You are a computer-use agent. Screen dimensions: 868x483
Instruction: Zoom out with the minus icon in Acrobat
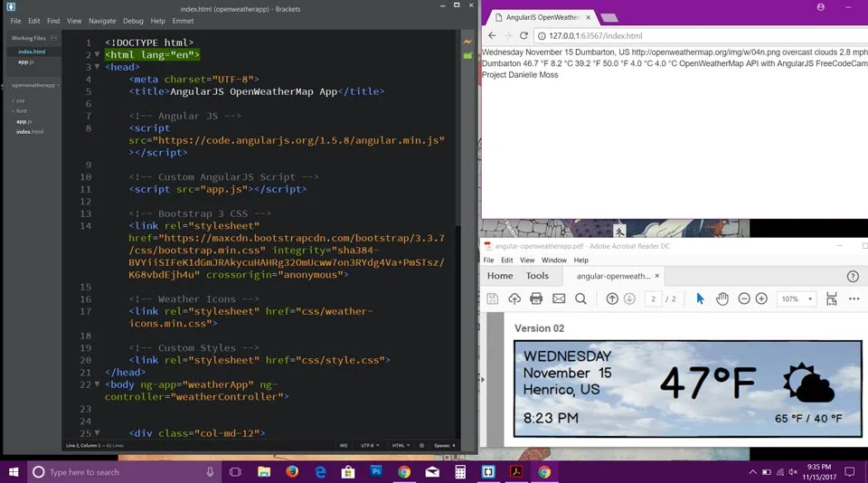(744, 298)
